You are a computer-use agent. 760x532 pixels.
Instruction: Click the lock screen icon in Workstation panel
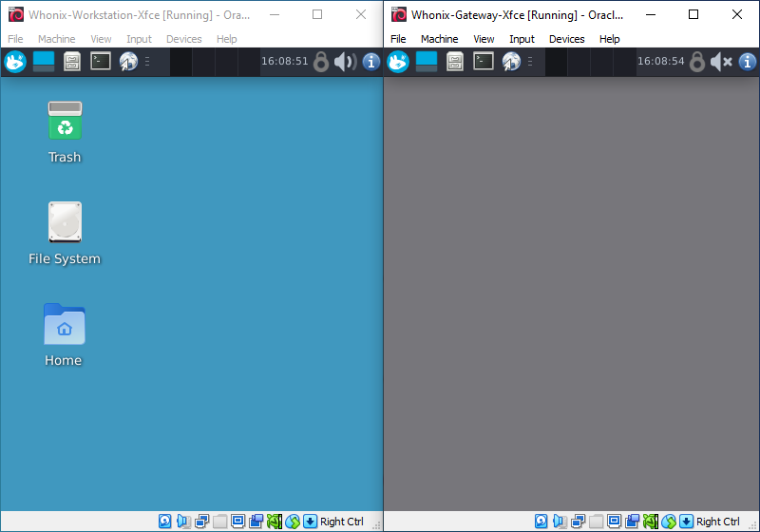[x=321, y=62]
